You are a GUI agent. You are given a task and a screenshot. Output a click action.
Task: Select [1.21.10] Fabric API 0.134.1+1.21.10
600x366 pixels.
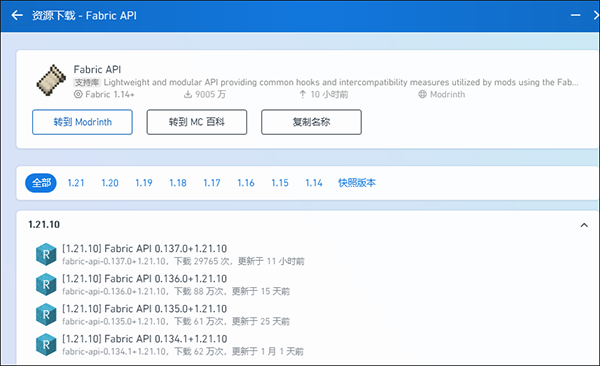(145, 339)
